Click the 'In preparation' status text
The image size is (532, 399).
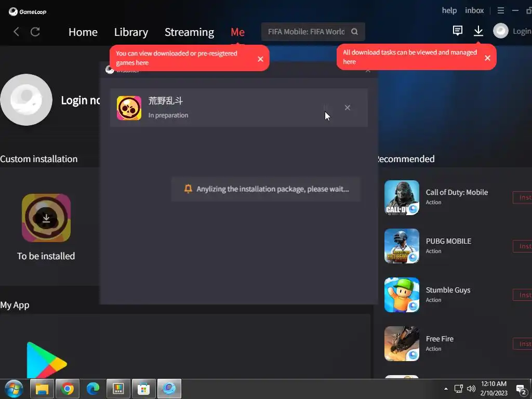(x=168, y=115)
